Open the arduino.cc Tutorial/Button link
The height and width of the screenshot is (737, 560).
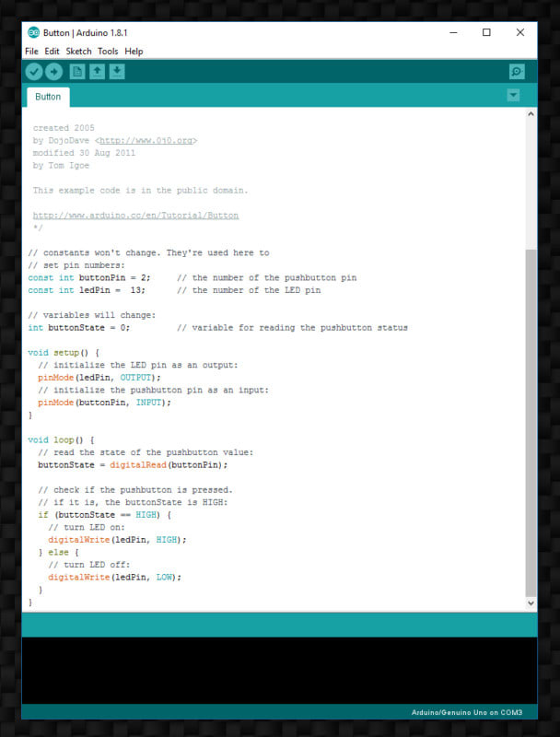[x=135, y=216]
